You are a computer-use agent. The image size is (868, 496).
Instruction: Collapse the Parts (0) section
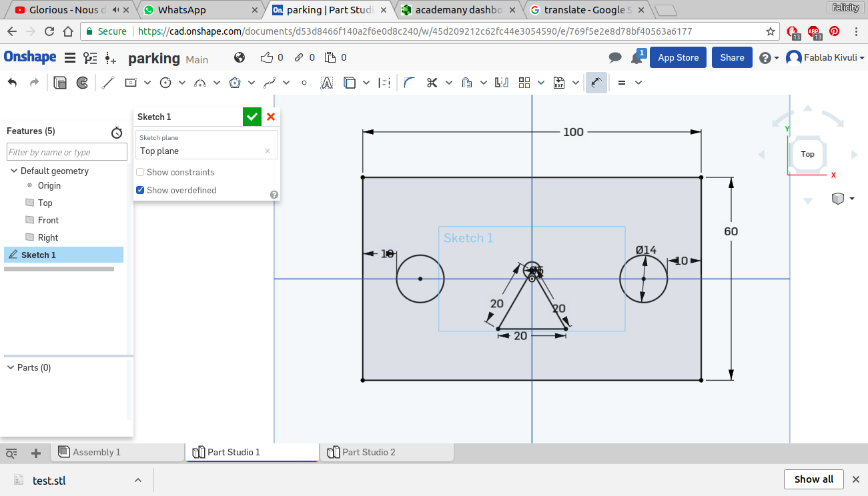[11, 367]
